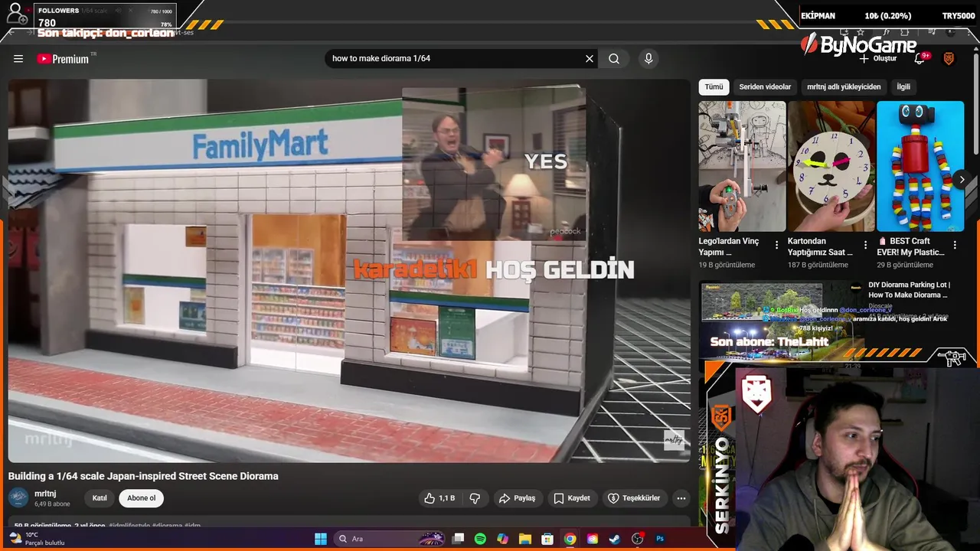Click the 'BEST Craft EVER! My Plastic' title
This screenshot has width=980, height=551.
(x=911, y=246)
